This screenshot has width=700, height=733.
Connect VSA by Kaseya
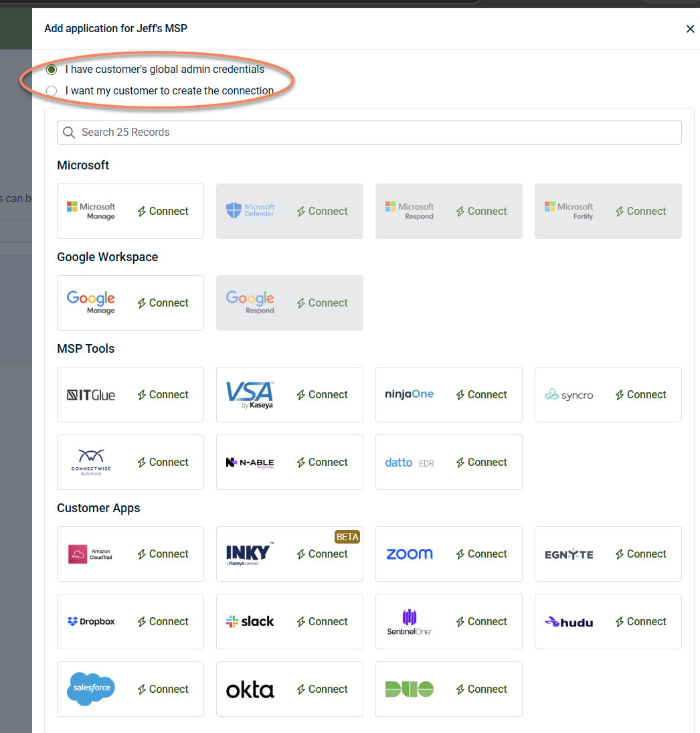323,394
